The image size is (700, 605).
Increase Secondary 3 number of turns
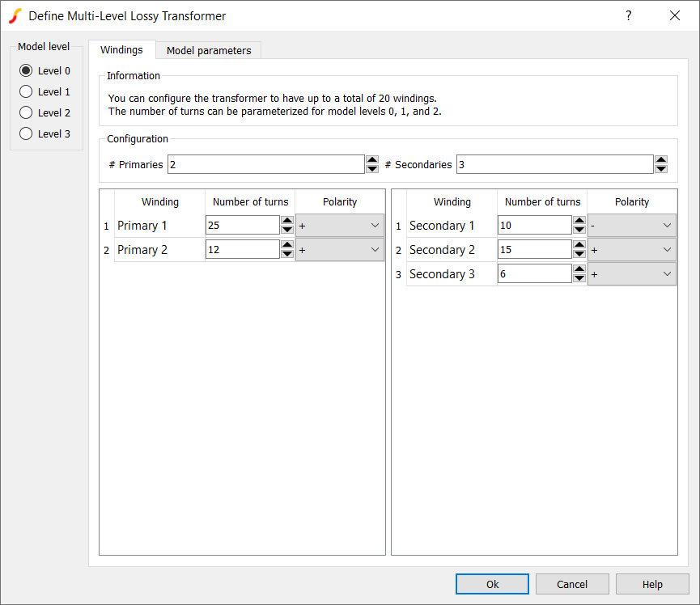(579, 269)
